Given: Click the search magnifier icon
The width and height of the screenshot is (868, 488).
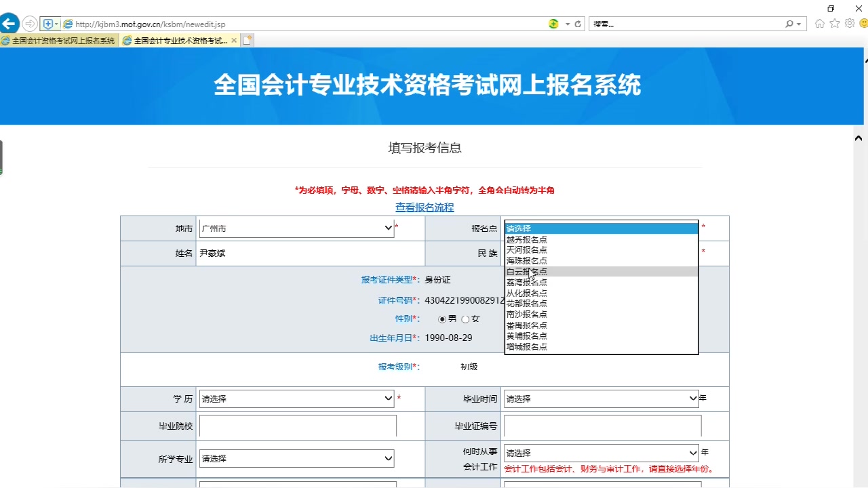Looking at the screenshot, I should coord(789,24).
